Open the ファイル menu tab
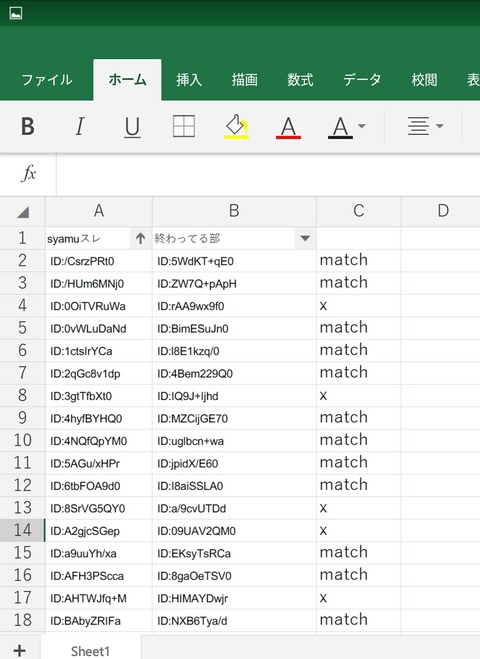The width and height of the screenshot is (480, 659). [x=47, y=79]
